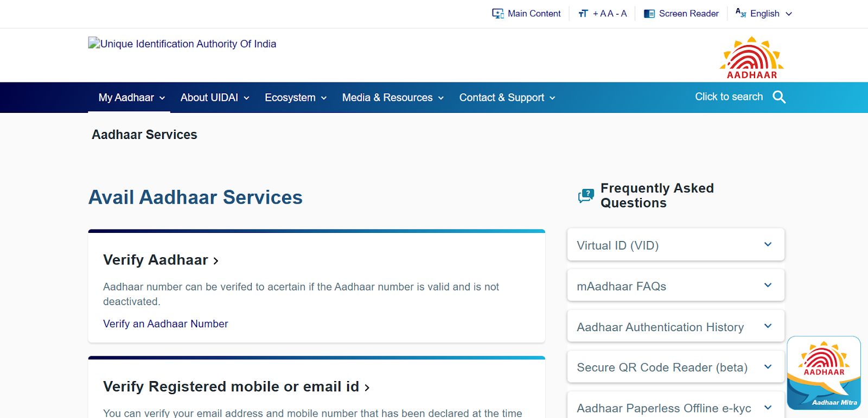Open the About UIDAI menu
The width and height of the screenshot is (868, 418).
click(215, 98)
